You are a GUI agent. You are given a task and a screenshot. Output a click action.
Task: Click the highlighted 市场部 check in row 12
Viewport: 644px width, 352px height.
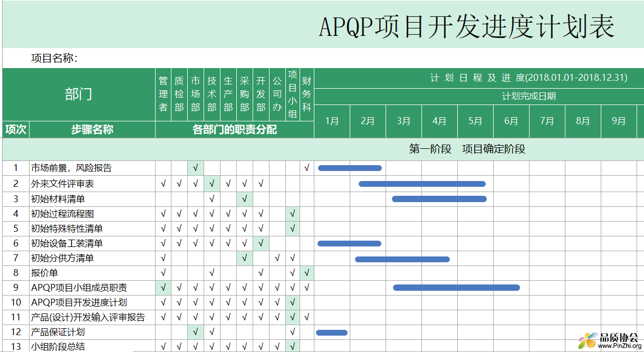click(x=196, y=332)
